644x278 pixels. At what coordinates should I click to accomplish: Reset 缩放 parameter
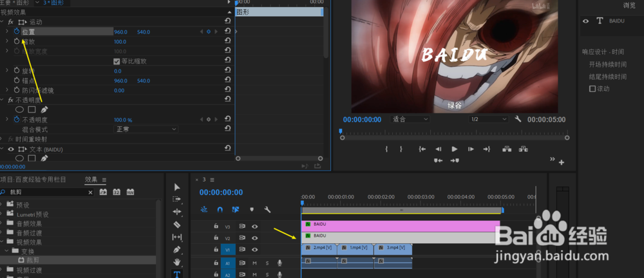pyautogui.click(x=227, y=41)
